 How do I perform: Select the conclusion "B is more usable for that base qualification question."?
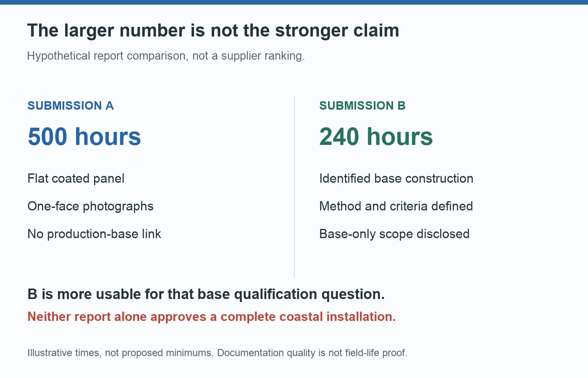click(206, 294)
